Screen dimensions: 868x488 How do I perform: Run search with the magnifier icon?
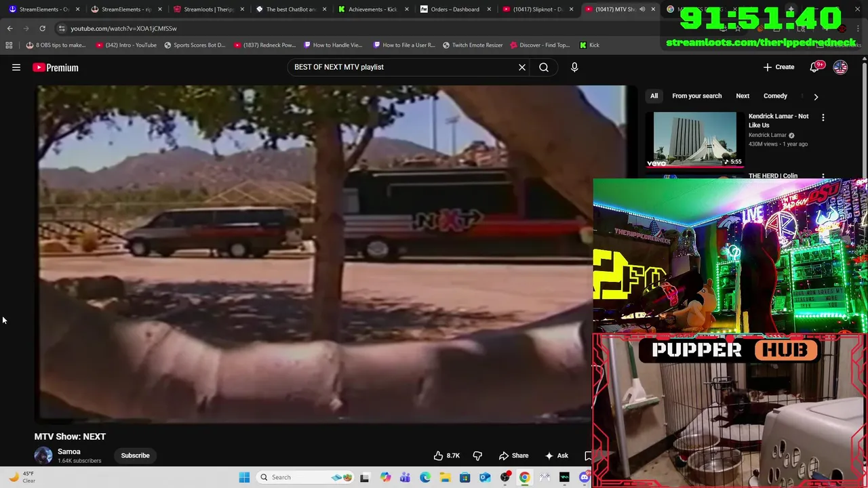(544, 67)
